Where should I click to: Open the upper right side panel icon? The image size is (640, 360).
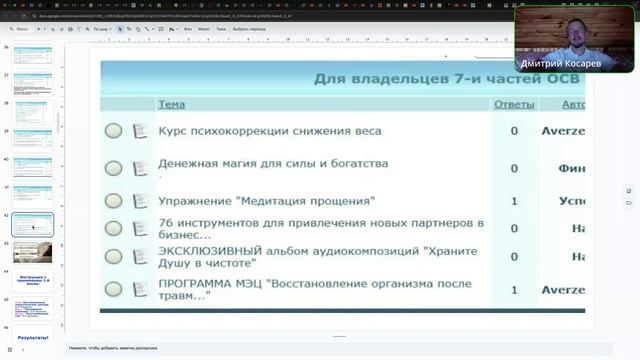[629, 191]
